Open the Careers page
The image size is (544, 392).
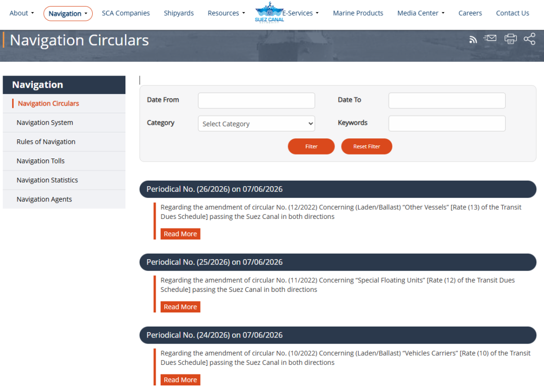point(470,13)
